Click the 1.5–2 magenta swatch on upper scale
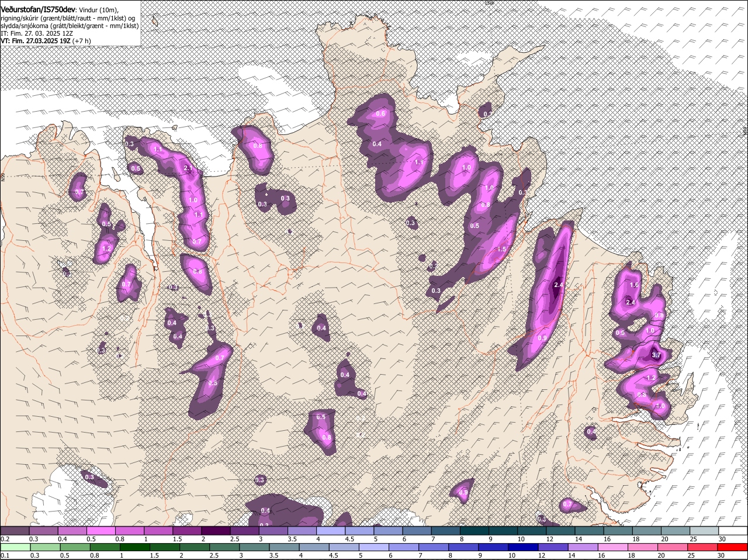This screenshot has width=748, height=560. 187,531
